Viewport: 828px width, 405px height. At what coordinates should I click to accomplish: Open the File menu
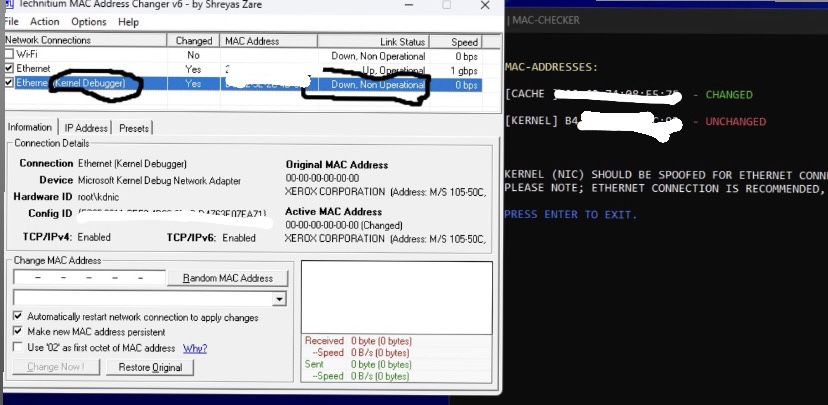pyautogui.click(x=11, y=22)
